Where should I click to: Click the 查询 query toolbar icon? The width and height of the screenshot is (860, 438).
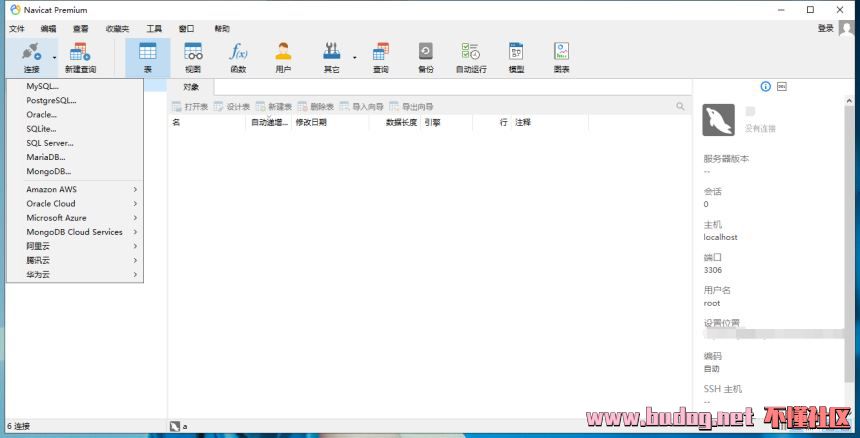tap(381, 52)
